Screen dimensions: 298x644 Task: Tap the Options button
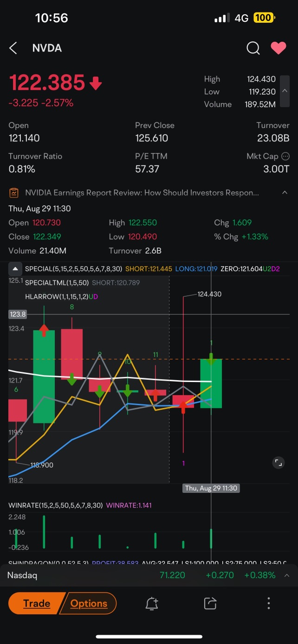(x=89, y=603)
